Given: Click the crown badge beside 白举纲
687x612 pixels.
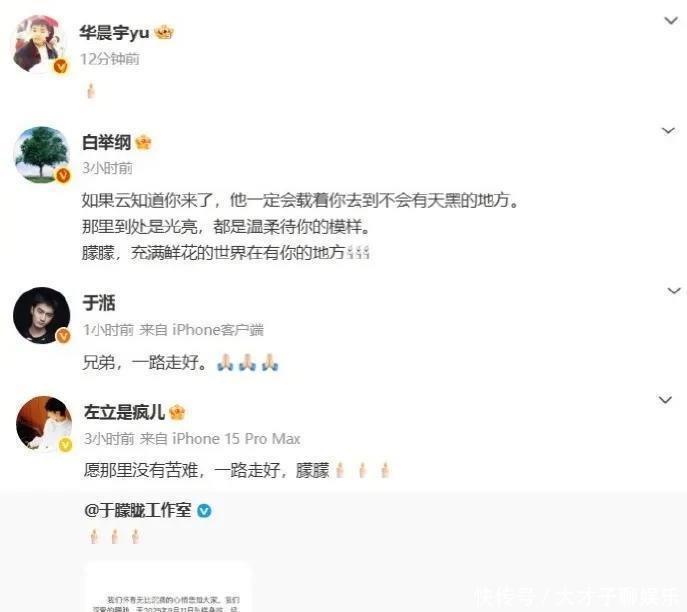Looking at the screenshot, I should click(143, 142).
